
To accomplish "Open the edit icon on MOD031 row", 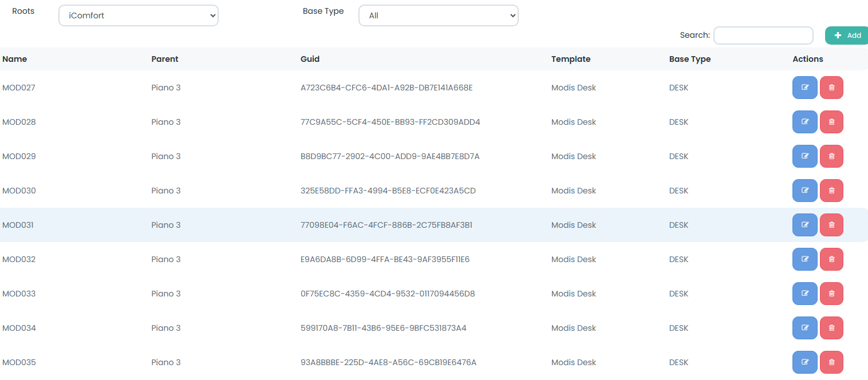I will point(804,225).
